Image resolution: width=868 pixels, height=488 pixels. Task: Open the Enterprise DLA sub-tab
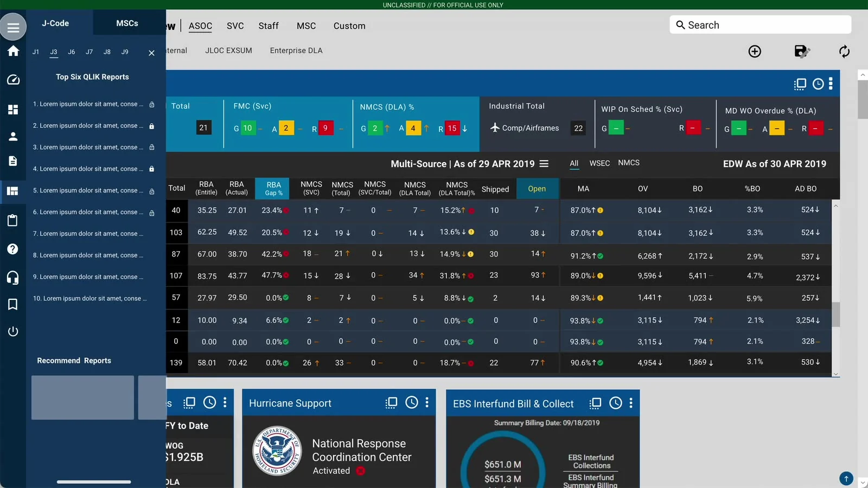coord(296,50)
